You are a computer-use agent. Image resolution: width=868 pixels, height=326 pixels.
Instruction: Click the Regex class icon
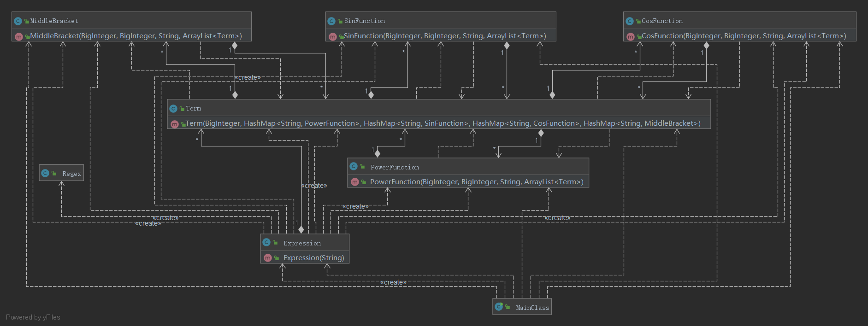45,173
